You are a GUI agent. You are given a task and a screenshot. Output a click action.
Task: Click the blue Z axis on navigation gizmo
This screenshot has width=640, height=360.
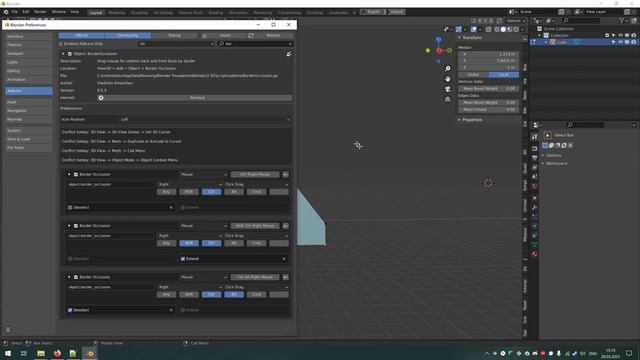pos(438,40)
